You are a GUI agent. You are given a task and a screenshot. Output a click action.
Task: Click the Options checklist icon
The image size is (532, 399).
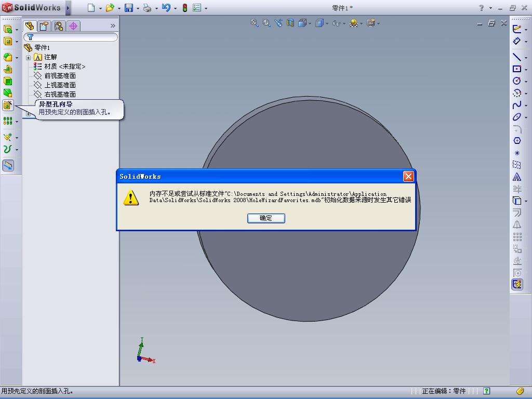[x=197, y=8]
